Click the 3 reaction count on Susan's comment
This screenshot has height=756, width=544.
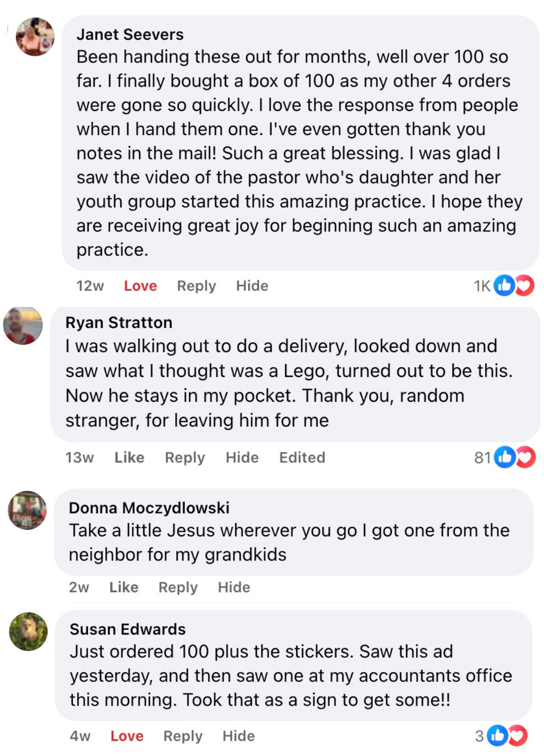479,736
